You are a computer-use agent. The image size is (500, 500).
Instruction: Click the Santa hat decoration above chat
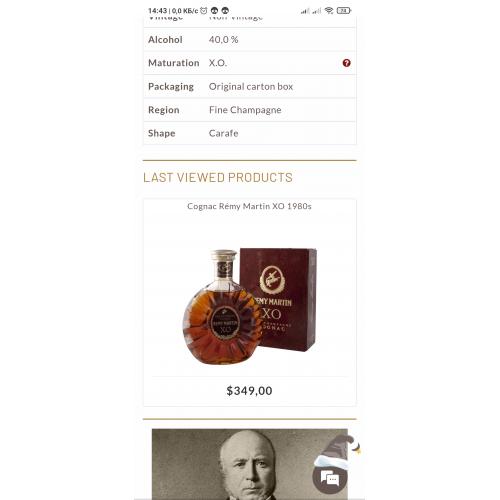[337, 450]
